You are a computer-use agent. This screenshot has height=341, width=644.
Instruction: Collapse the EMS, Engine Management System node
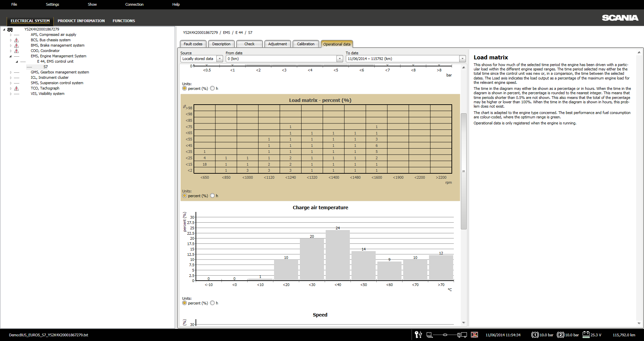pyautogui.click(x=11, y=56)
